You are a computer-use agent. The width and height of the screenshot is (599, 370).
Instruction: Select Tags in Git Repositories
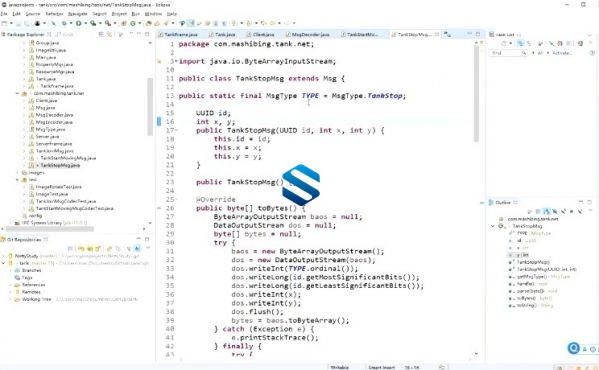(x=27, y=278)
